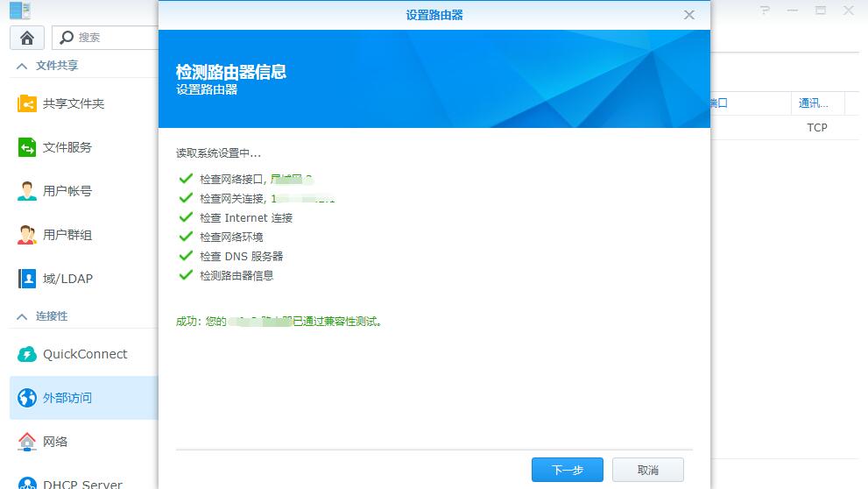Click the 文件共享 section header label
868x489 pixels.
pyautogui.click(x=57, y=66)
